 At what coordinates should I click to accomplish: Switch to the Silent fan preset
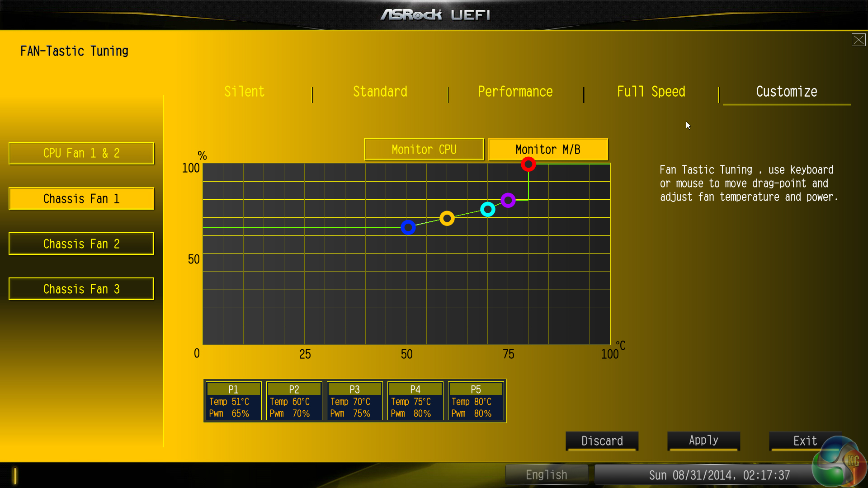pyautogui.click(x=244, y=92)
